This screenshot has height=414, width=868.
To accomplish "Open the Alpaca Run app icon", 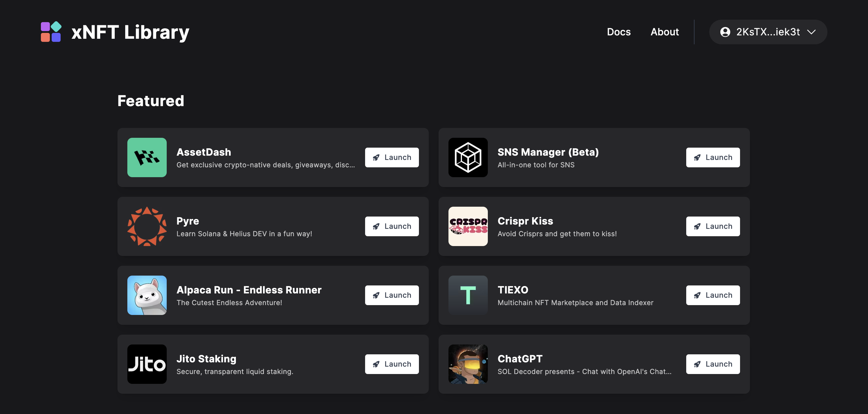I will click(147, 295).
